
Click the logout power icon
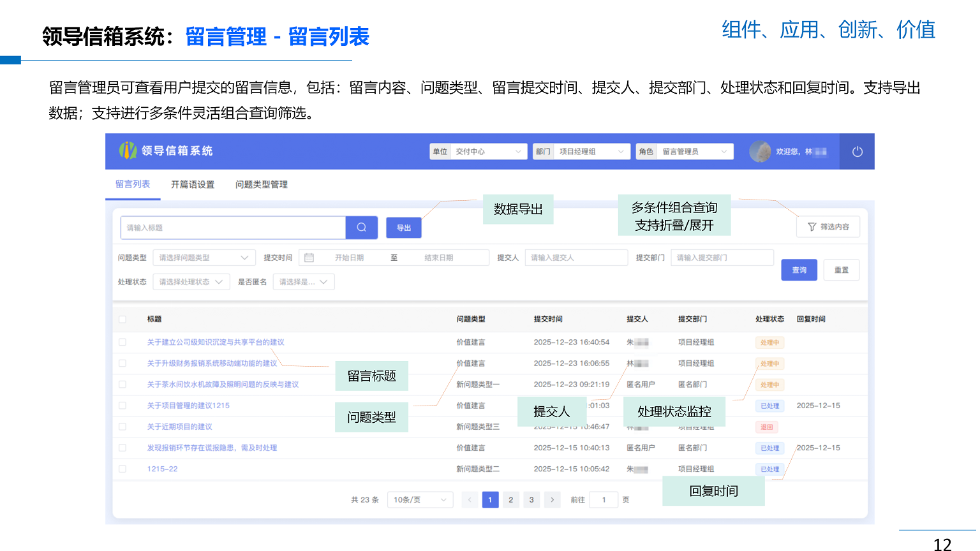click(x=857, y=151)
